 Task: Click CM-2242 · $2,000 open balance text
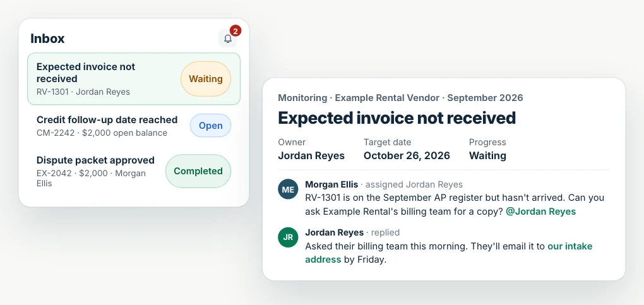click(x=102, y=133)
